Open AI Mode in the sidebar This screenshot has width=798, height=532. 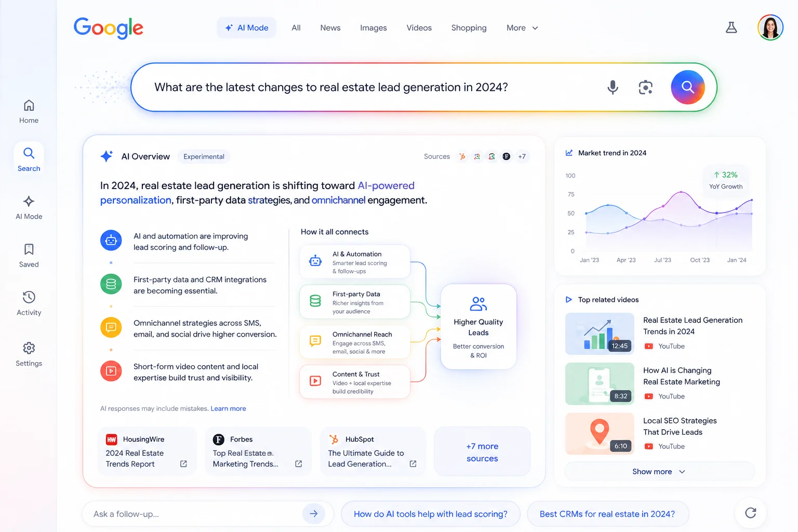(x=29, y=207)
